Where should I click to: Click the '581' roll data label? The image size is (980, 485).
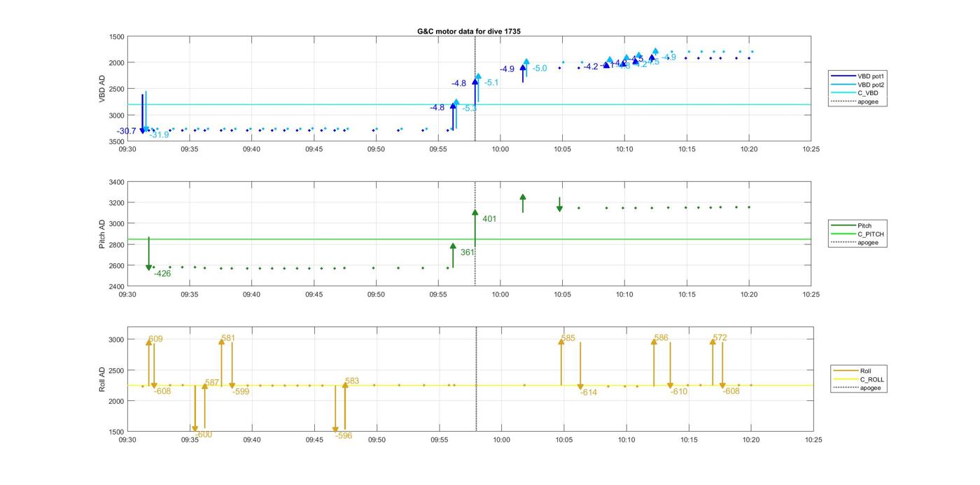click(228, 338)
